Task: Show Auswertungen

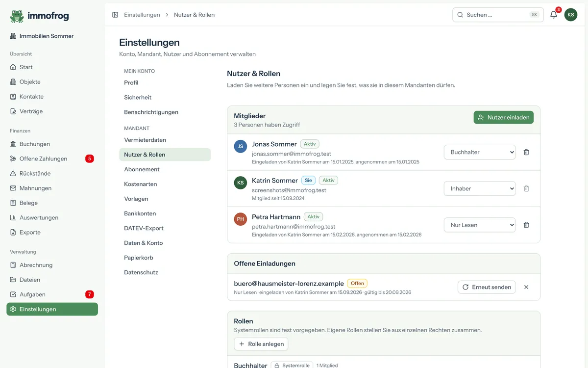Action: click(52, 218)
